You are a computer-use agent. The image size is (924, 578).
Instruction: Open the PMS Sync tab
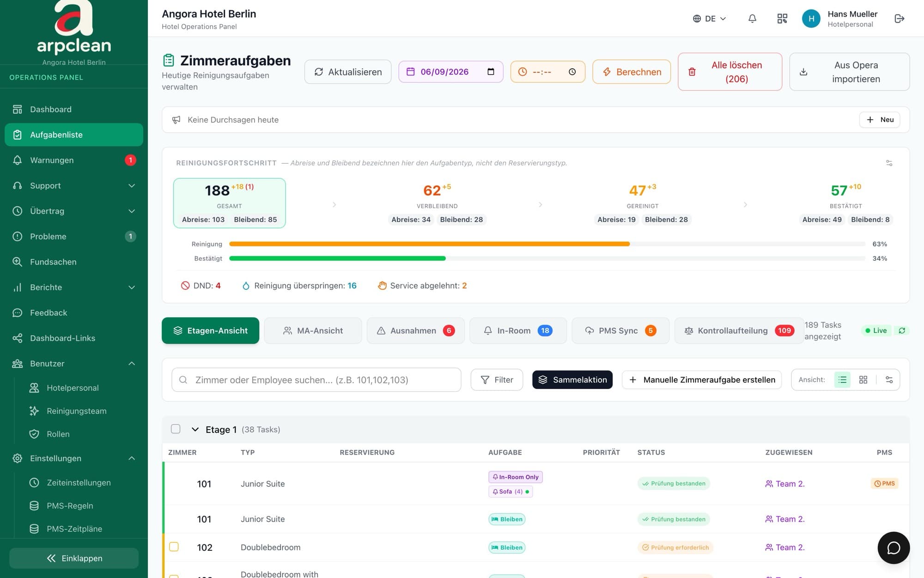(620, 331)
